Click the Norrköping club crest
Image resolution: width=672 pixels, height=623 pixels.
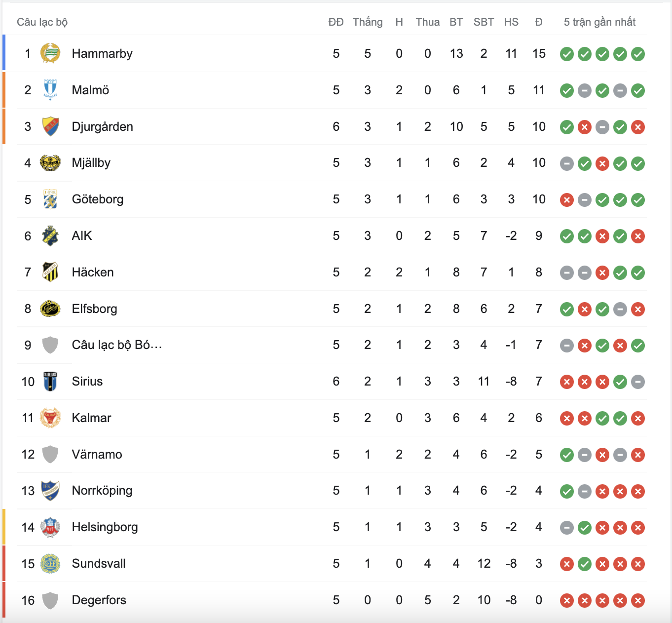pos(50,491)
